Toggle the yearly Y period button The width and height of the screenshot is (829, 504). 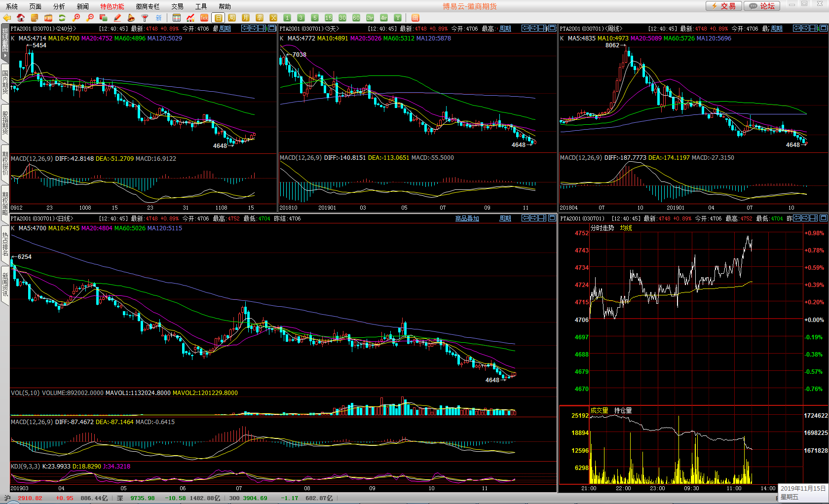[398, 18]
